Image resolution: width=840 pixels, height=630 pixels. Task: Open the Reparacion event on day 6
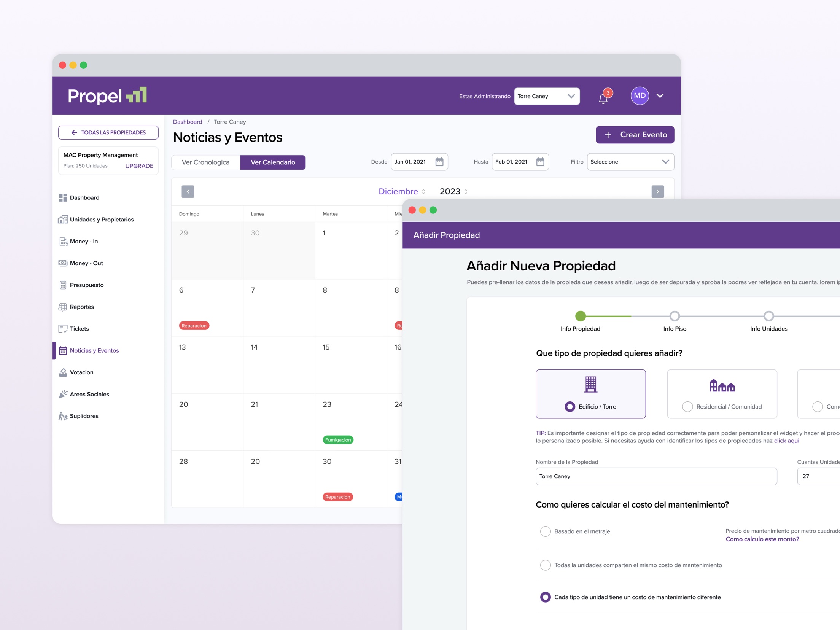pos(194,326)
